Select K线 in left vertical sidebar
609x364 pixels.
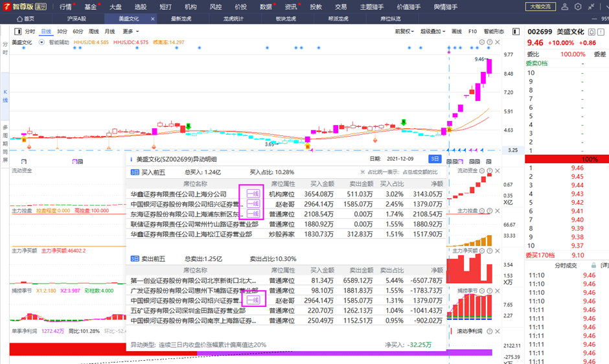(x=5, y=96)
